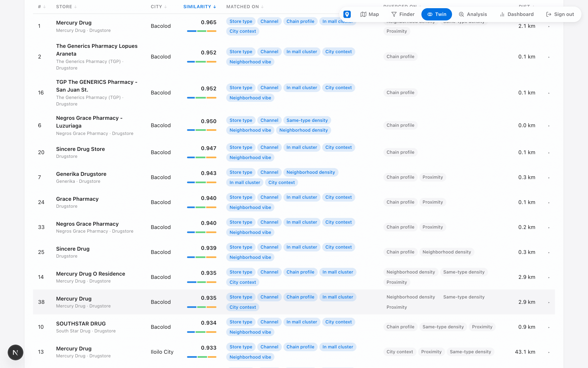Click the 0.947 similarity score
Image resolution: width=588 pixels, height=368 pixels.
209,148
